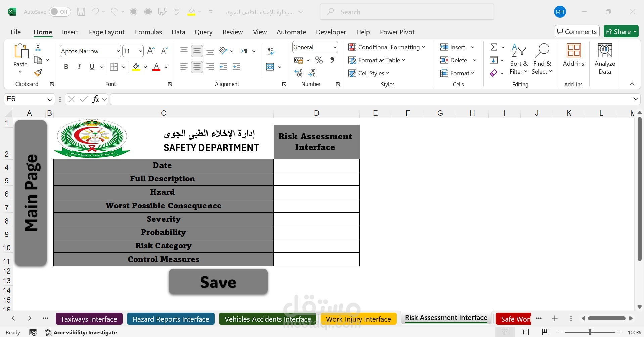Image resolution: width=644 pixels, height=337 pixels.
Task: Click the Cut scissors icon
Action: point(38,47)
